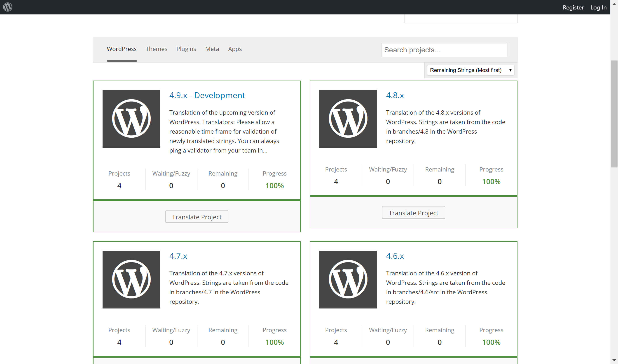Click the page vertical scrollbar thumb
The image size is (618, 364).
pyautogui.click(x=614, y=114)
